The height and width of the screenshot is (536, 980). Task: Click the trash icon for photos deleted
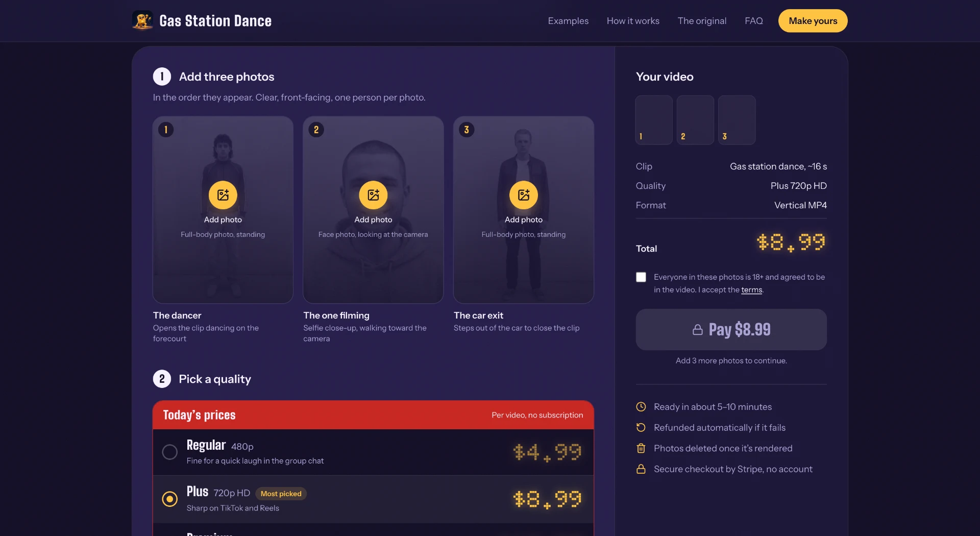(641, 448)
